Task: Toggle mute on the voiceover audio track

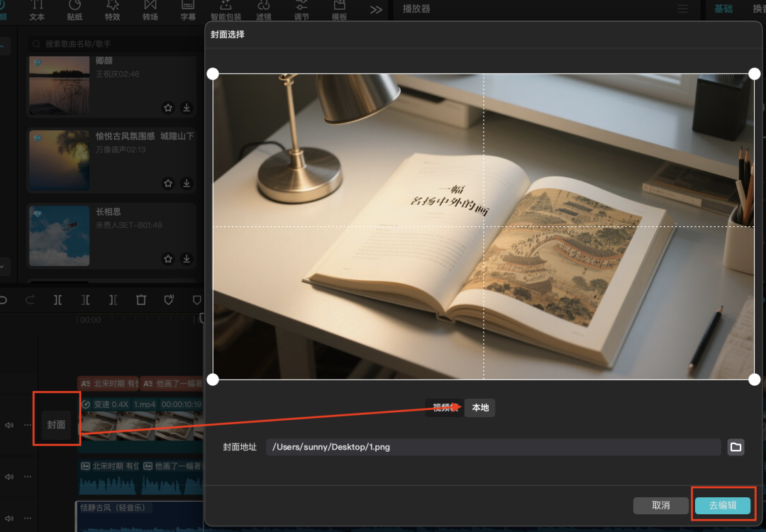Action: (9, 477)
